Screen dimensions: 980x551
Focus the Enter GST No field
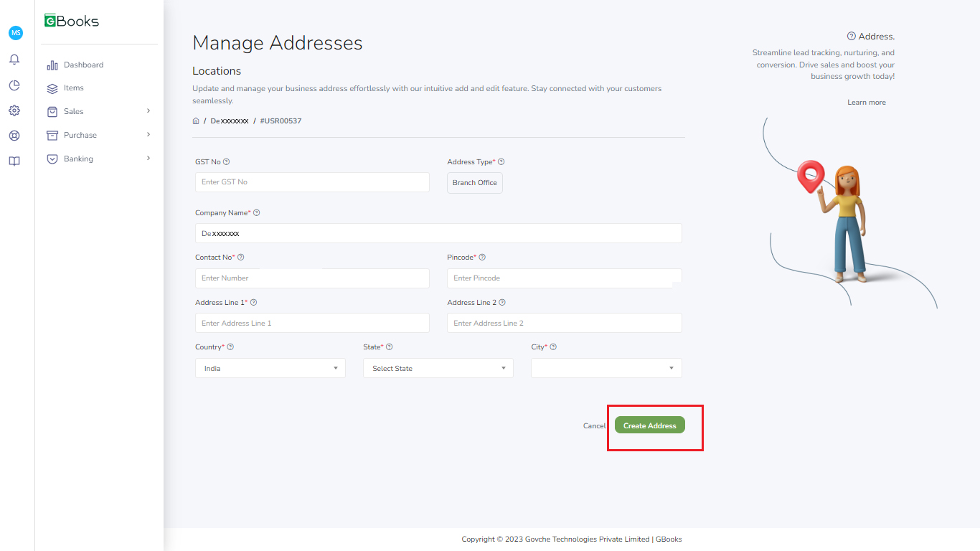click(x=312, y=182)
